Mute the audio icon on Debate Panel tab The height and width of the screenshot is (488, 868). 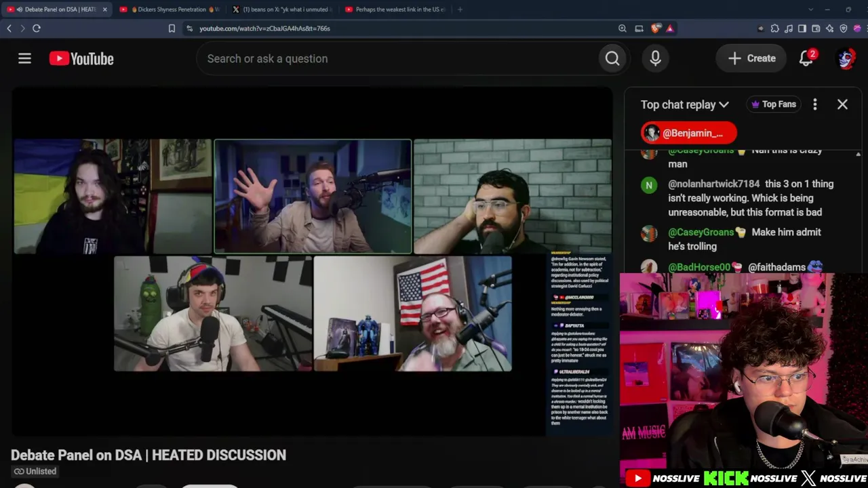[x=19, y=9]
